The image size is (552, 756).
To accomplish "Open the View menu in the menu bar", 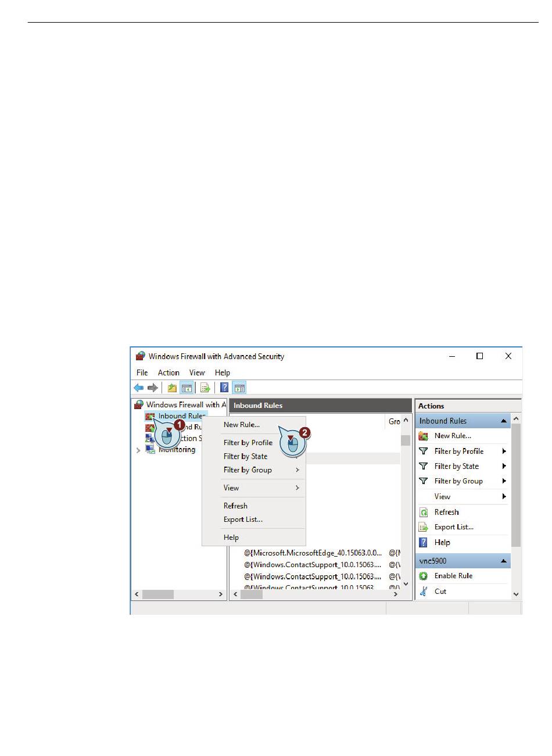I will pos(197,372).
